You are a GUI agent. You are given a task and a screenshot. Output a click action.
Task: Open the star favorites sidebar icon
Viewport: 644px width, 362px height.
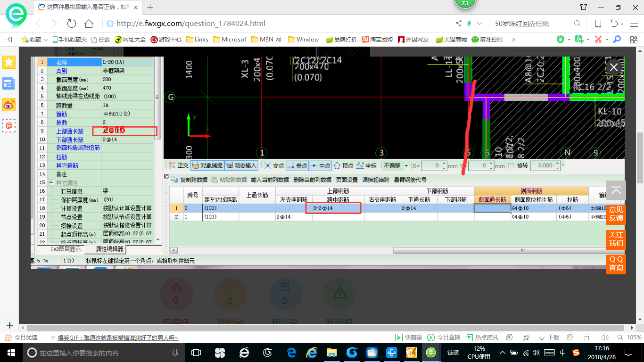9,62
